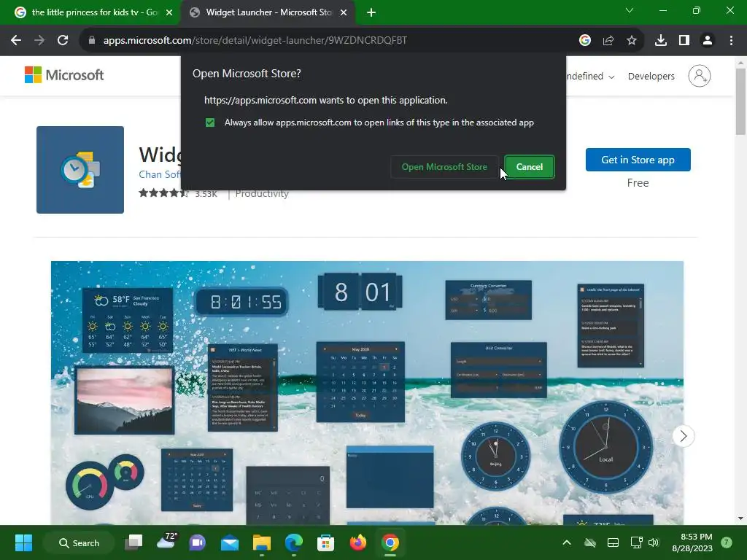The width and height of the screenshot is (747, 560).
Task: Share this page using the share icon
Action: [608, 41]
